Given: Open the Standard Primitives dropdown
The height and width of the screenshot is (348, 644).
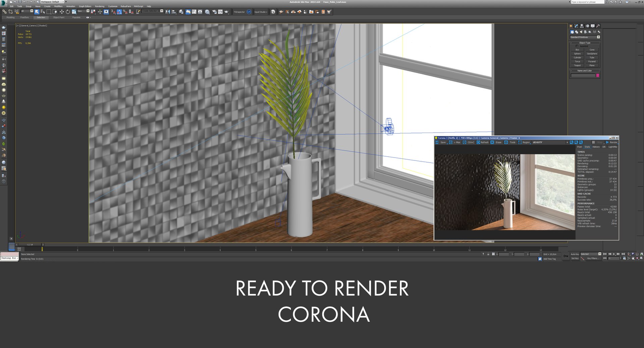Looking at the screenshot, I should point(585,37).
